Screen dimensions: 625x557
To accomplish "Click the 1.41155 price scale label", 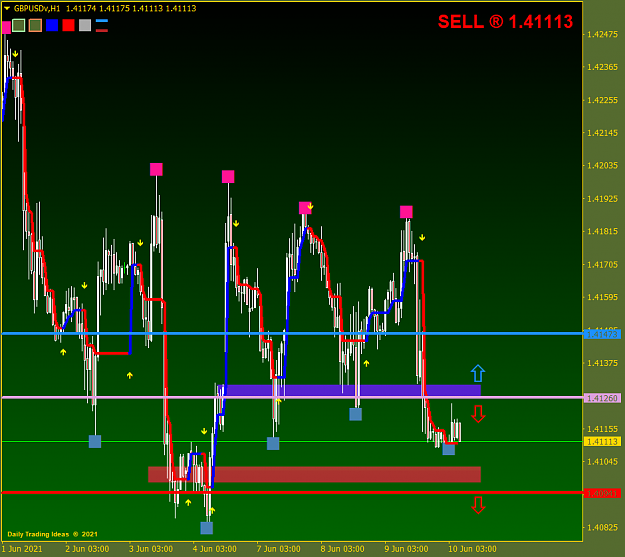I will coord(602,429).
